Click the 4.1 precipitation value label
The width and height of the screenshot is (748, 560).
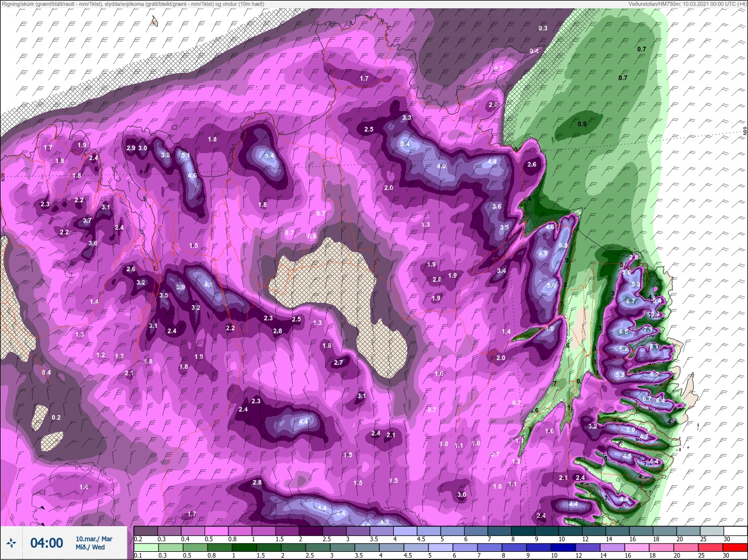pyautogui.click(x=209, y=285)
